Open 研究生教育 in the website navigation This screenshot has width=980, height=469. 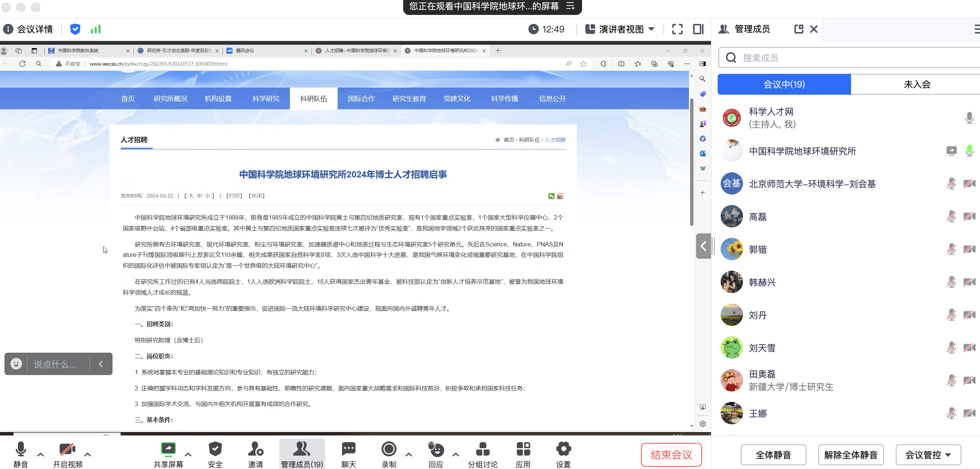click(409, 98)
